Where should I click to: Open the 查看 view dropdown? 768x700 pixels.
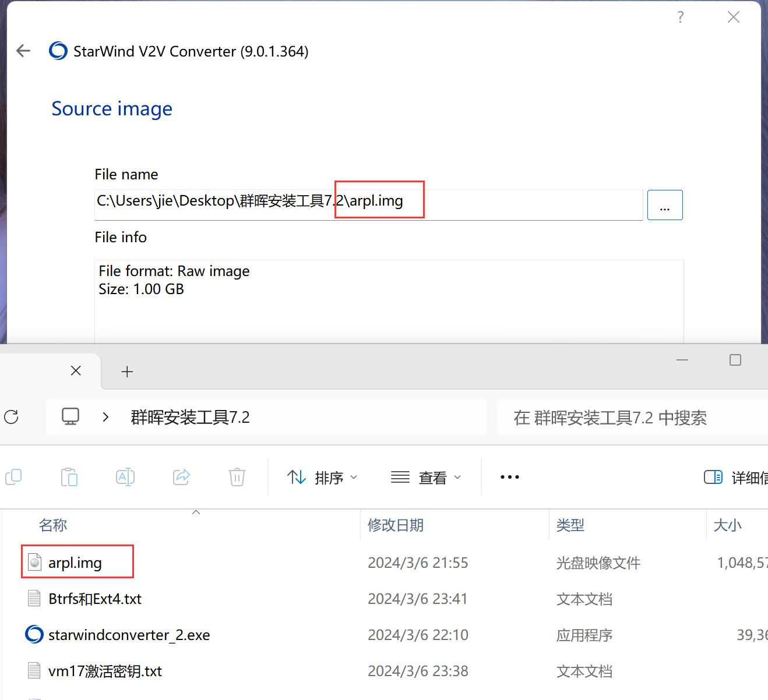pyautogui.click(x=426, y=478)
